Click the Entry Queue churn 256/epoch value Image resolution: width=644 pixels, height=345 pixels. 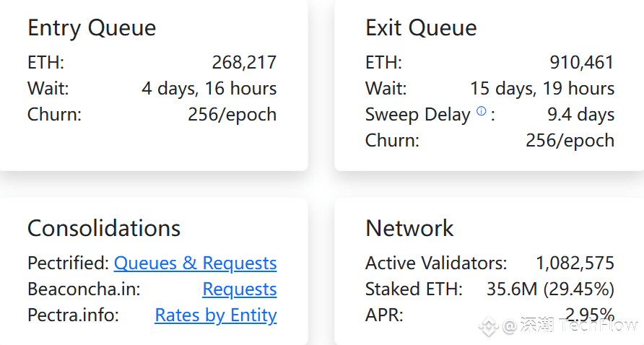point(232,115)
